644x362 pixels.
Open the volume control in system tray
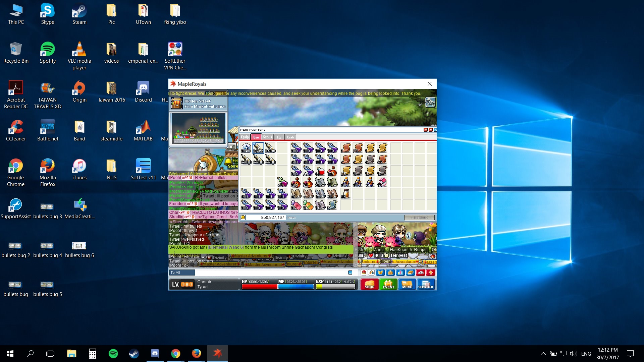coord(573,354)
